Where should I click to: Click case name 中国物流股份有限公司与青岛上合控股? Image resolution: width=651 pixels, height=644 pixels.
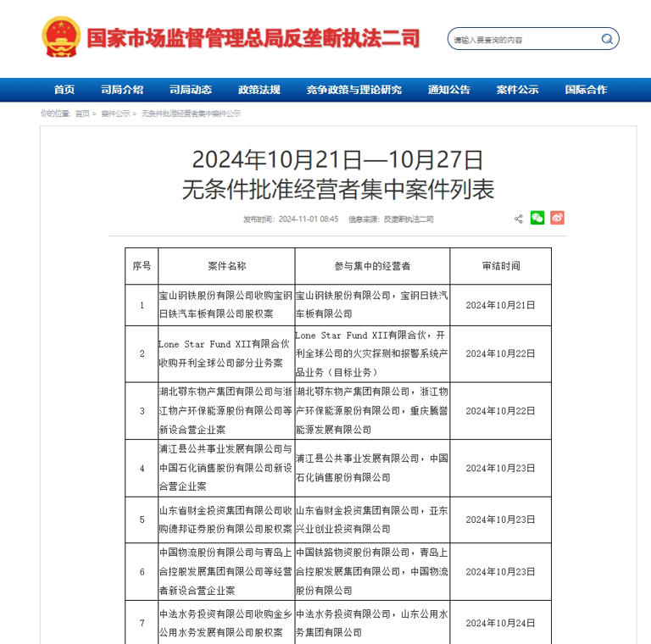[226, 571]
